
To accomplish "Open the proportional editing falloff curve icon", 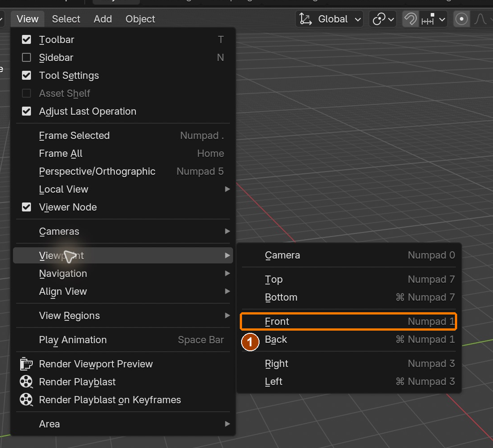I will (480, 19).
